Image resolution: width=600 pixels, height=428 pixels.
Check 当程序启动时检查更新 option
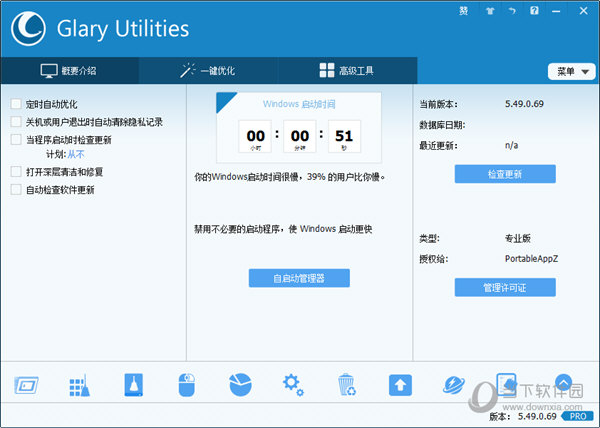point(16,139)
